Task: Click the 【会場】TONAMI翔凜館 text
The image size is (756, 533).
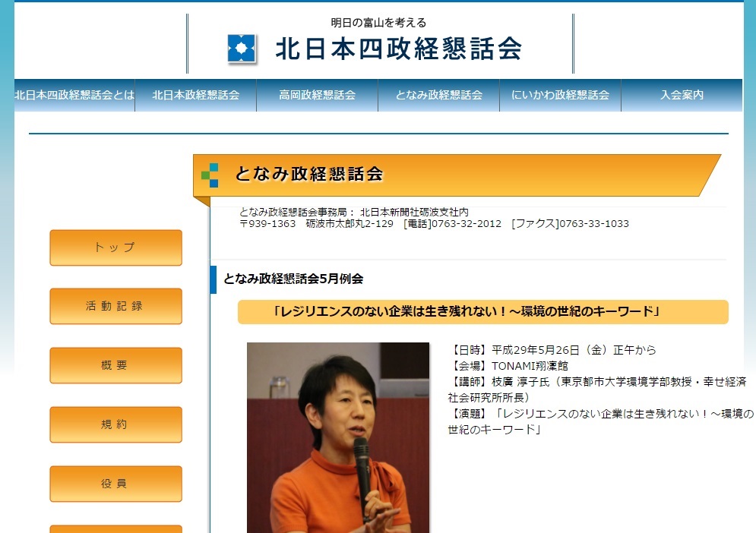Action: [508, 366]
